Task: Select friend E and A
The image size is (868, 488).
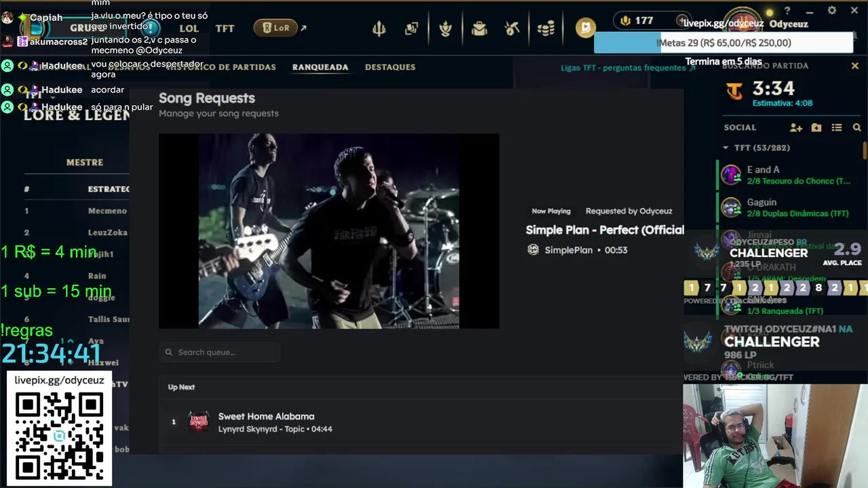Action: pyautogui.click(x=787, y=175)
